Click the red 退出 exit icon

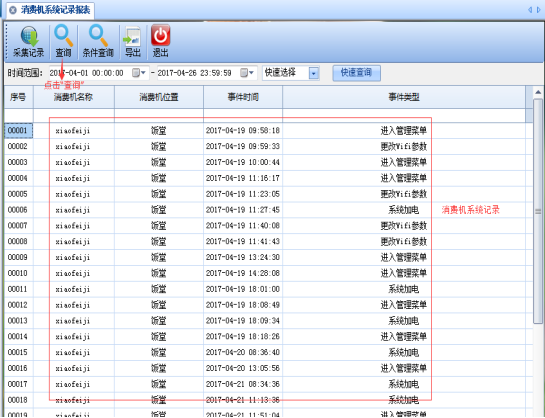(160, 41)
